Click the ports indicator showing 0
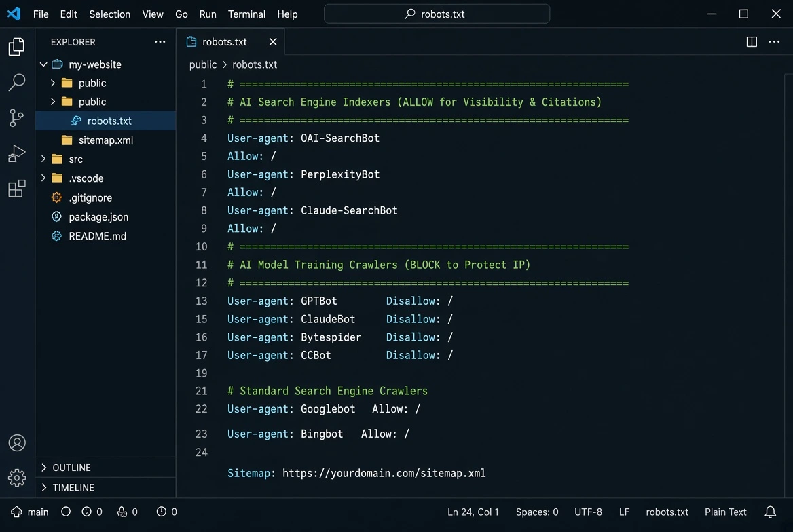This screenshot has width=793, height=532. pos(128,512)
